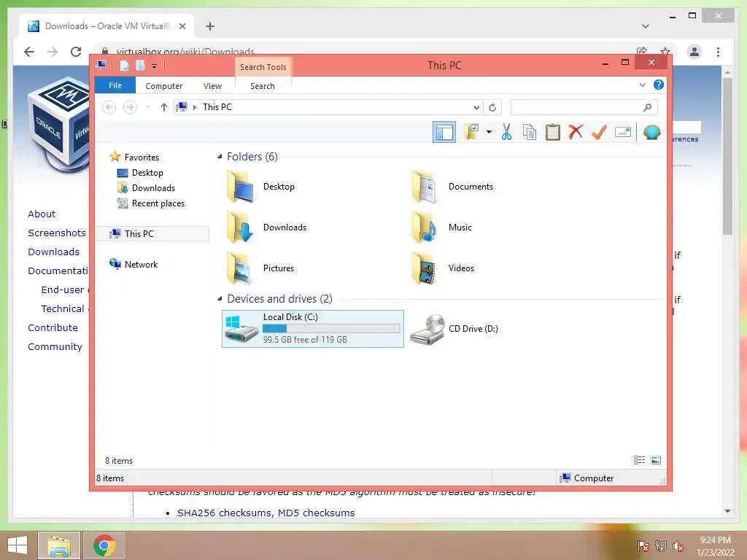Collapse the Folders (6) group
The image size is (747, 560).
(x=220, y=157)
